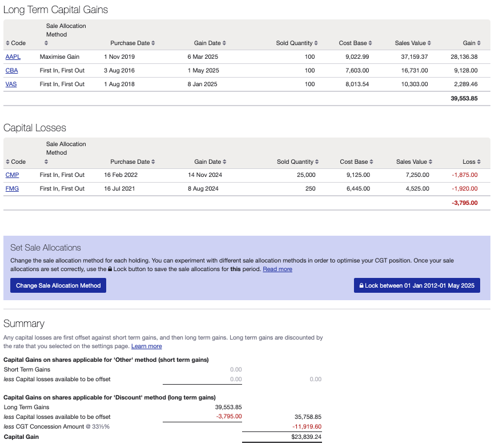Lock allocations between 01 Jan 2012-01 May 2025

417,285
